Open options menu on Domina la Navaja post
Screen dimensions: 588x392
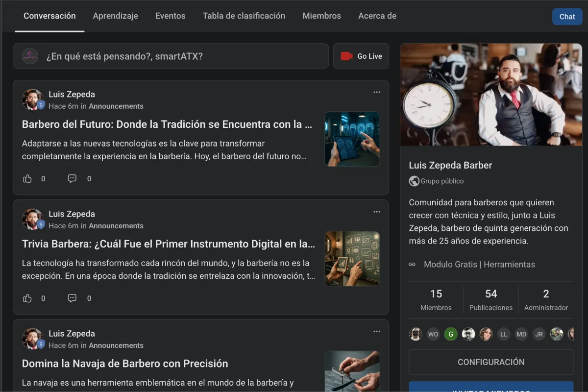coord(377,331)
